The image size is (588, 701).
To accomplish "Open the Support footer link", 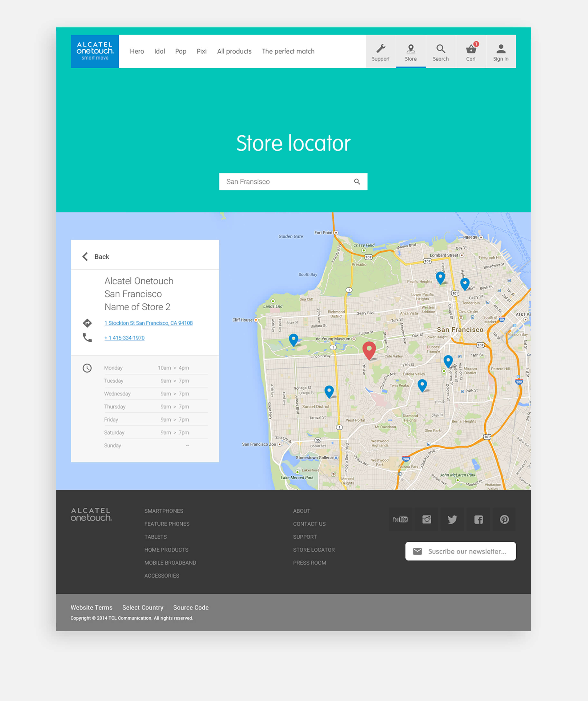I will click(x=305, y=537).
